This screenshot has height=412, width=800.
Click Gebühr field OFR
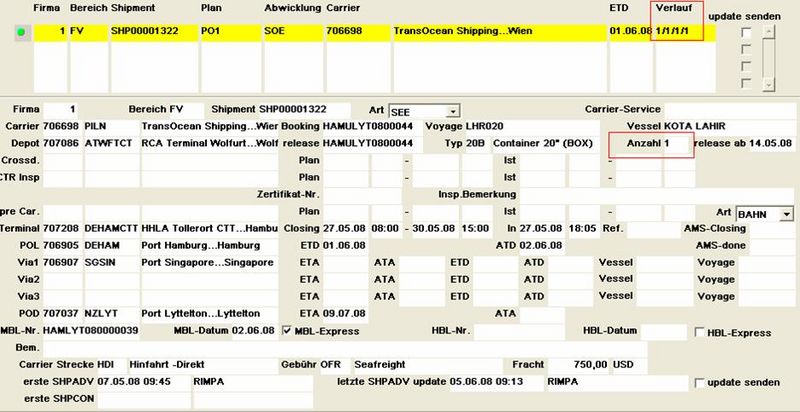pos(336,365)
